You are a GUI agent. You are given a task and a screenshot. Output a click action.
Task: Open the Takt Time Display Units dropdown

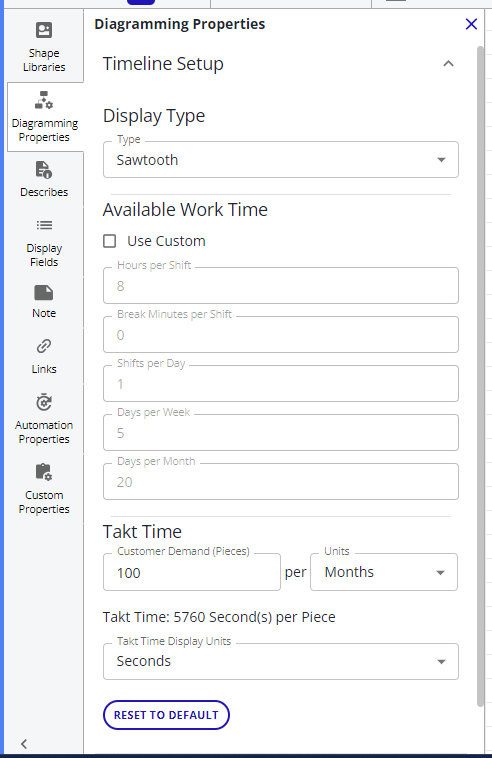[281, 661]
